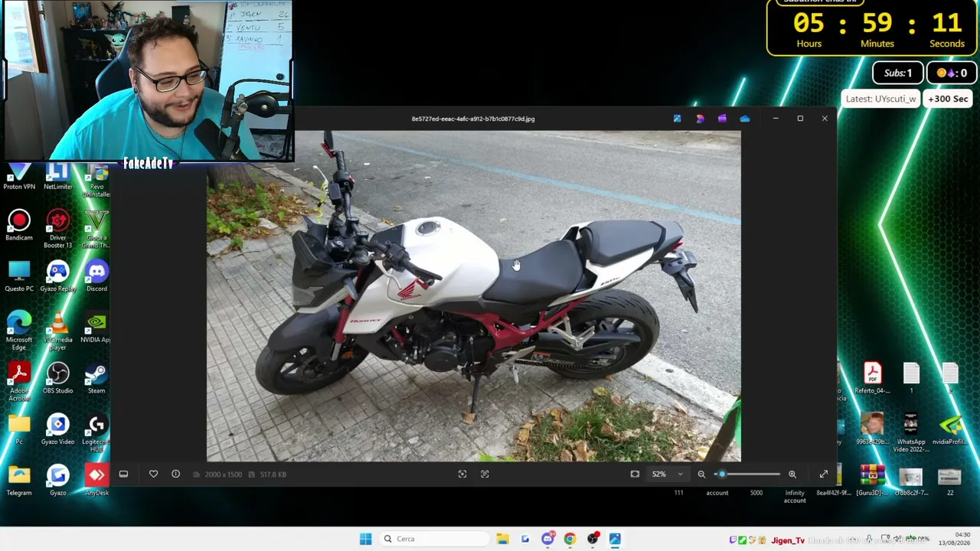Select the desktop file named 22
980x551 pixels.
(950, 481)
